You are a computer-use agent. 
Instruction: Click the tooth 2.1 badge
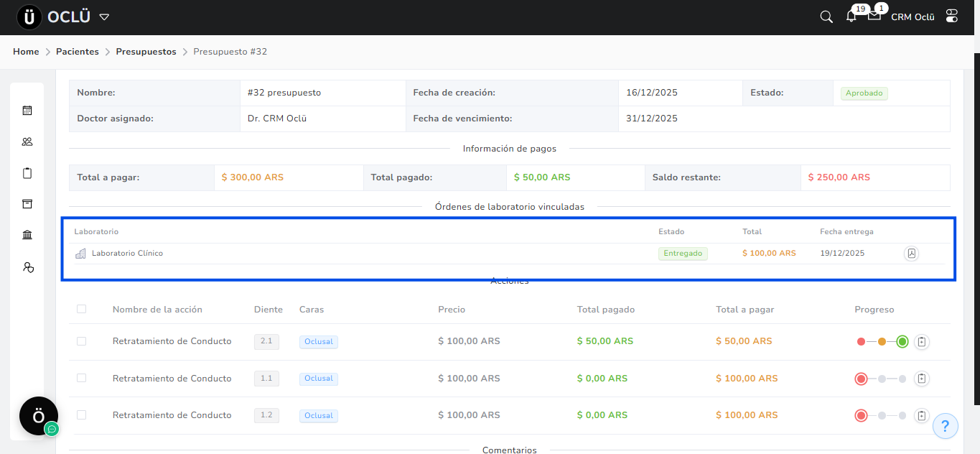266,341
